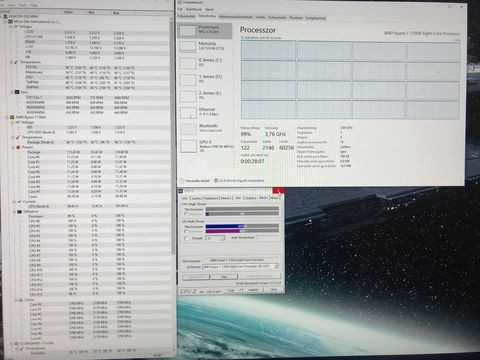Select the Memória thumbnail in the performance sidebar
Viewport: 480px width, 360px height.
[188, 46]
